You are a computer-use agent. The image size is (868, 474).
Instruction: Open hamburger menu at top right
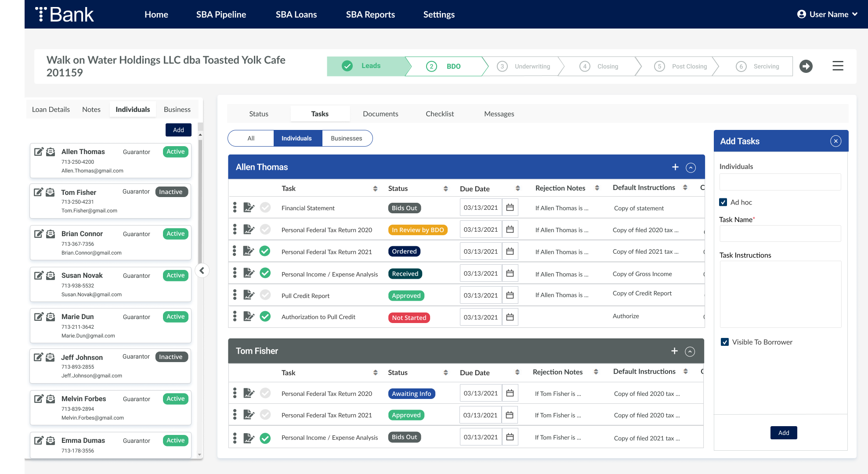[x=838, y=66]
